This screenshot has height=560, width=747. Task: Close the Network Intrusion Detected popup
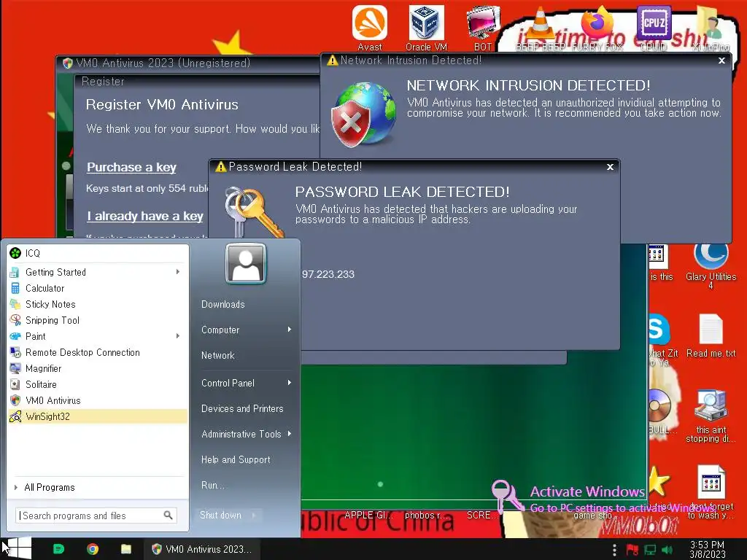721,61
